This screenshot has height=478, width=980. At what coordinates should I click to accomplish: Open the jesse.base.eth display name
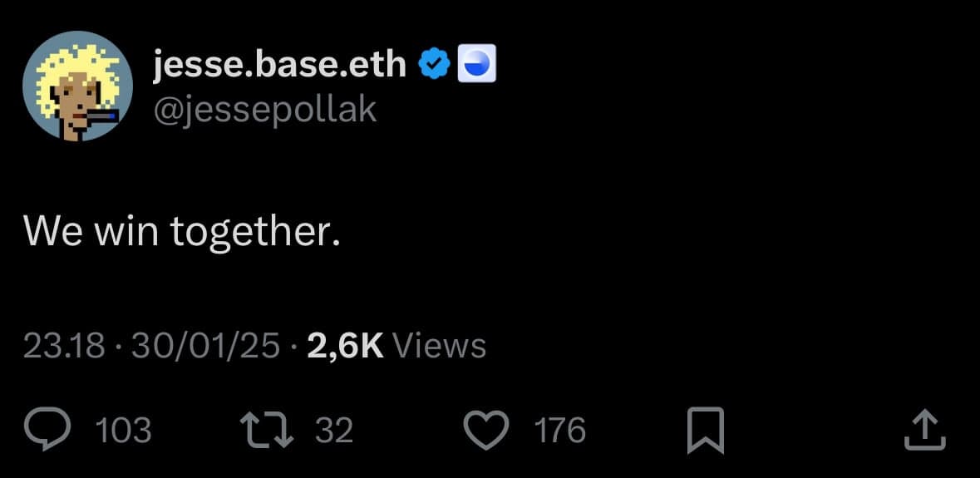click(x=280, y=64)
